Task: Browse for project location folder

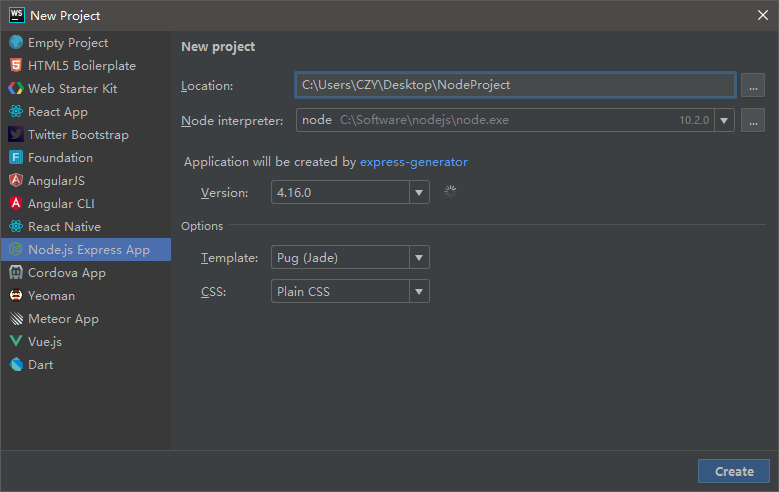Action: tap(753, 86)
